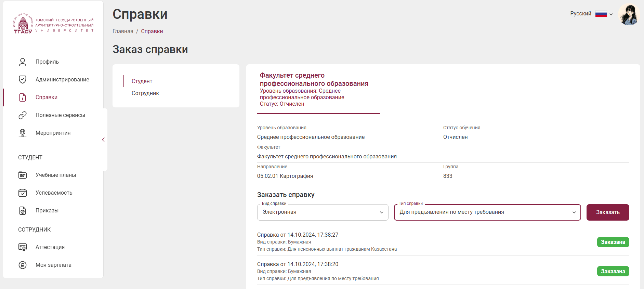Screen dimensions: 644x289
Task: Select the Сотрудник tab
Action: tap(145, 93)
